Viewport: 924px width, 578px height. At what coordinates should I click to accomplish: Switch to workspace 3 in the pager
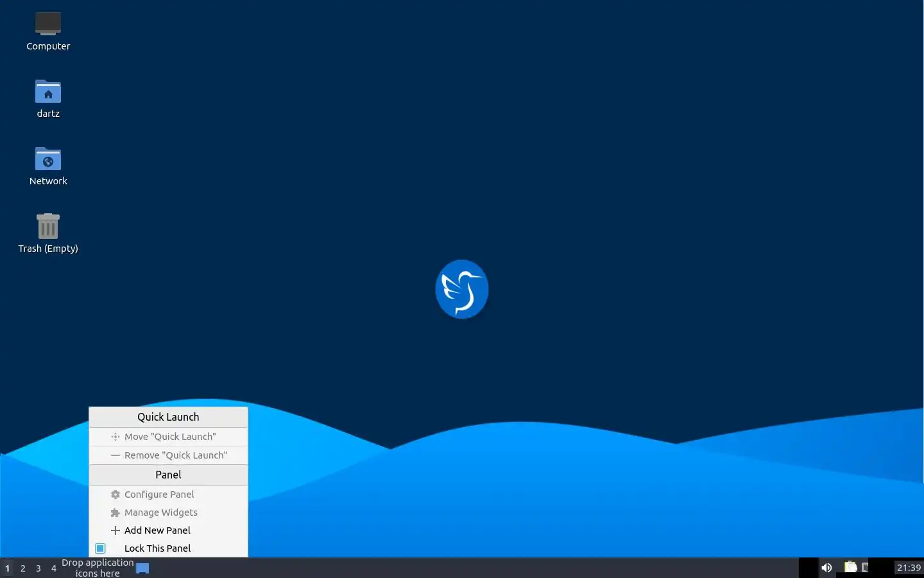pos(38,568)
